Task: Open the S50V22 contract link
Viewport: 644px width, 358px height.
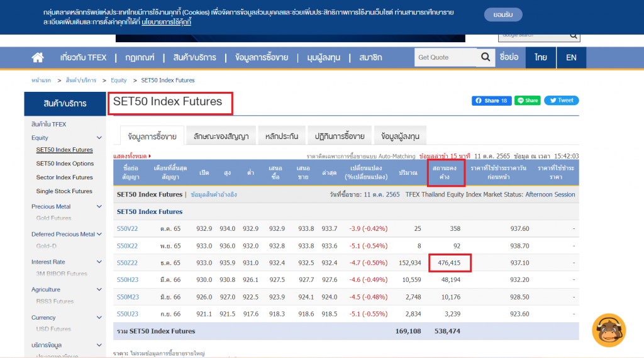Action: click(127, 229)
